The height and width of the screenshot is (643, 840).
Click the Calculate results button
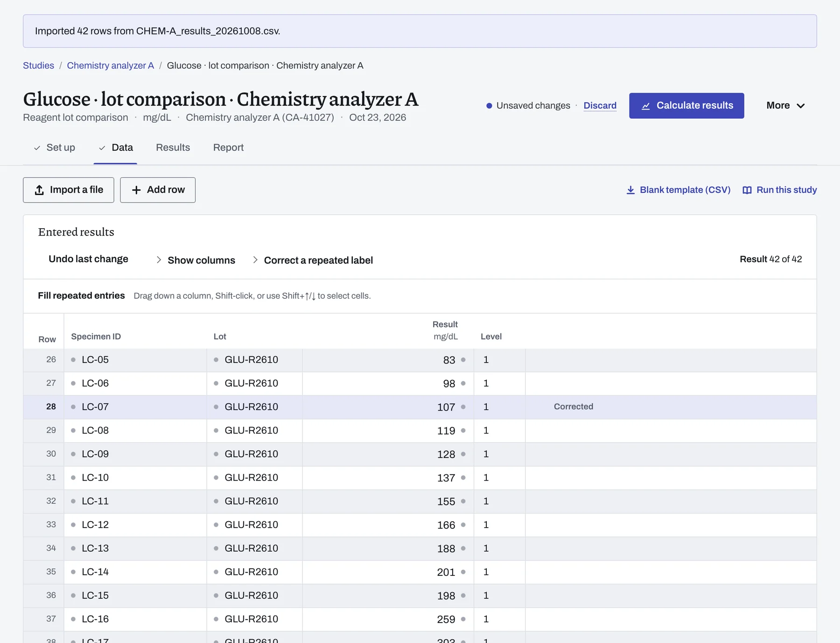[x=686, y=105]
